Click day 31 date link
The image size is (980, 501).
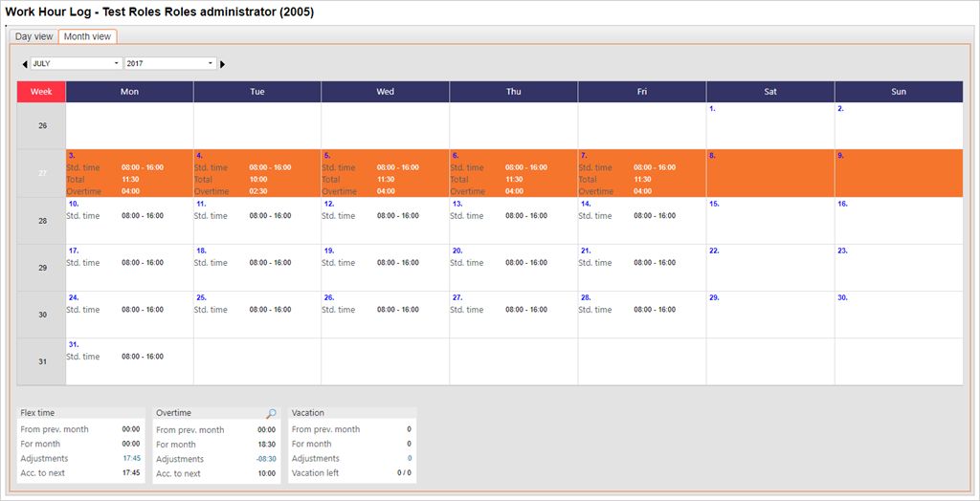tap(73, 344)
